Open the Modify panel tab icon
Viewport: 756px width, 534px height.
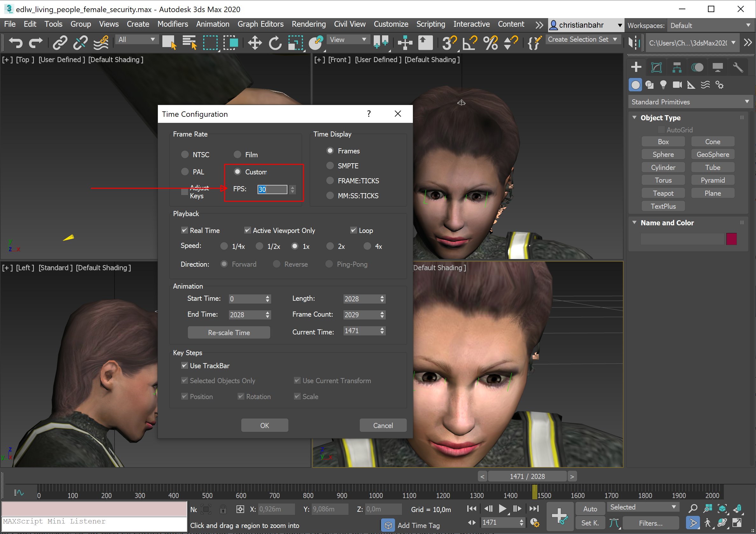click(657, 67)
